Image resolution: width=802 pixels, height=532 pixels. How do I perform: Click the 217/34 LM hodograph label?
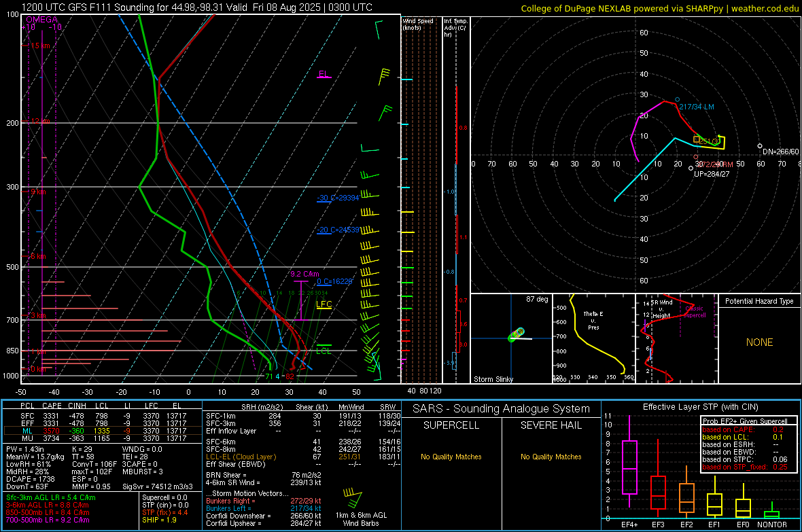pyautogui.click(x=697, y=107)
